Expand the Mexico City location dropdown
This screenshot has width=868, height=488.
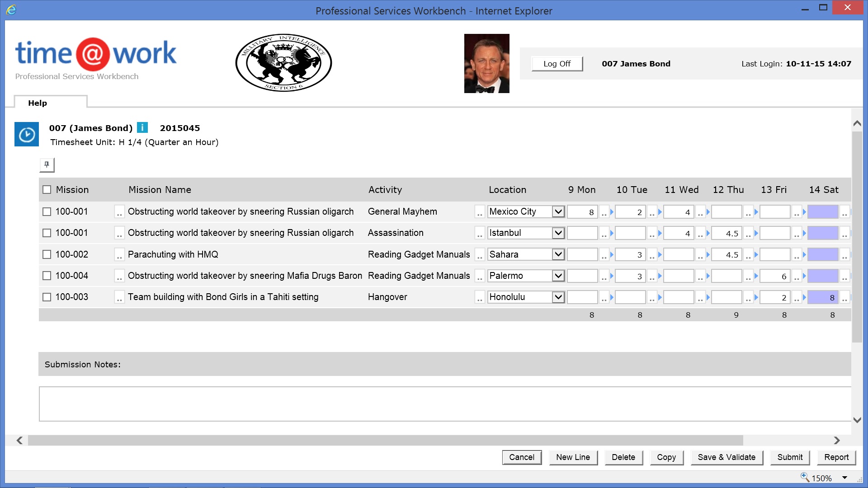(x=558, y=211)
